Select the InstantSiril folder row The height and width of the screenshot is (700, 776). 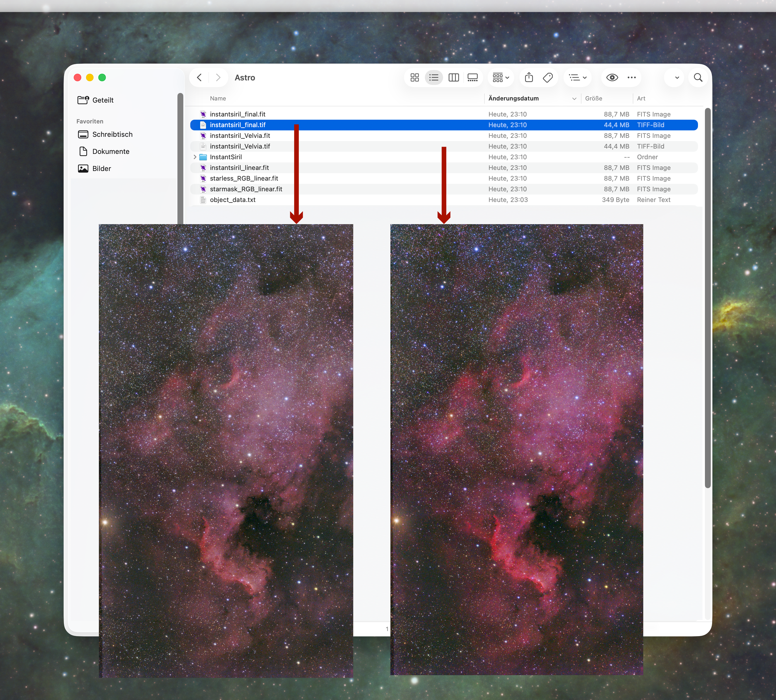click(x=444, y=157)
